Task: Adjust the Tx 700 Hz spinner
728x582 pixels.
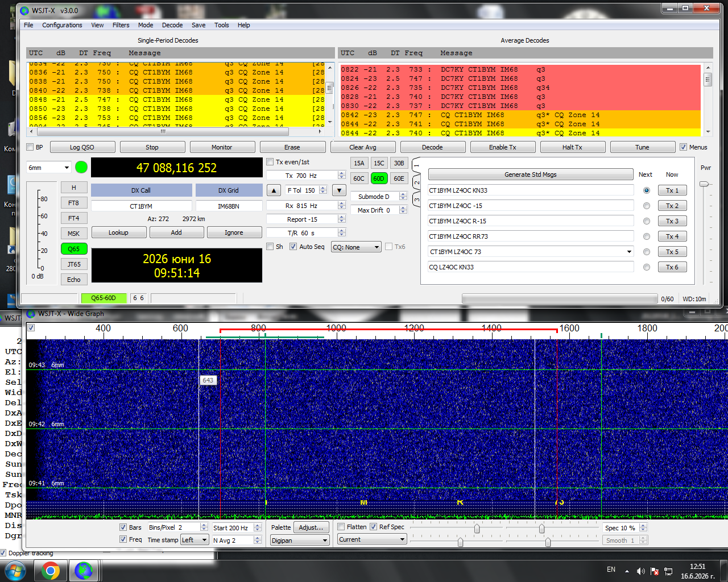Action: [341, 176]
